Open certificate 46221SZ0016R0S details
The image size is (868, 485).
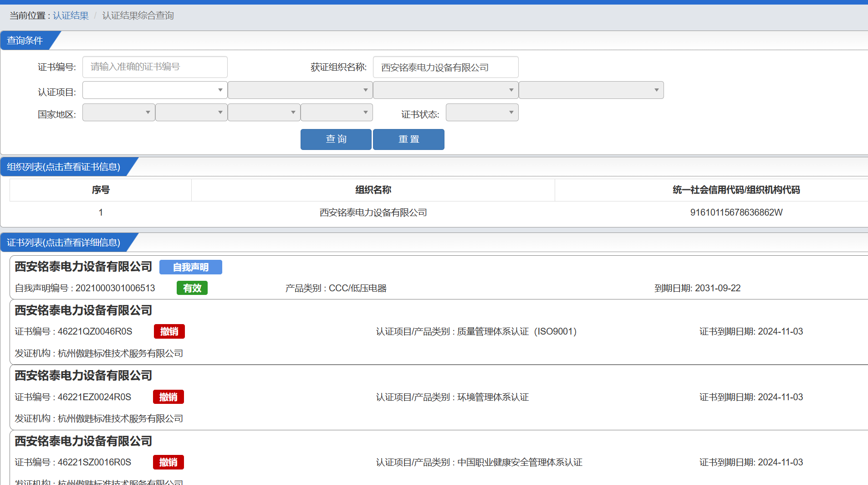tap(73, 462)
